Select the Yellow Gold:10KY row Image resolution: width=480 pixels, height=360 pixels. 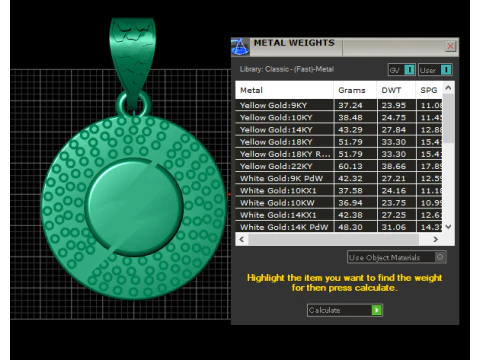(x=339, y=117)
